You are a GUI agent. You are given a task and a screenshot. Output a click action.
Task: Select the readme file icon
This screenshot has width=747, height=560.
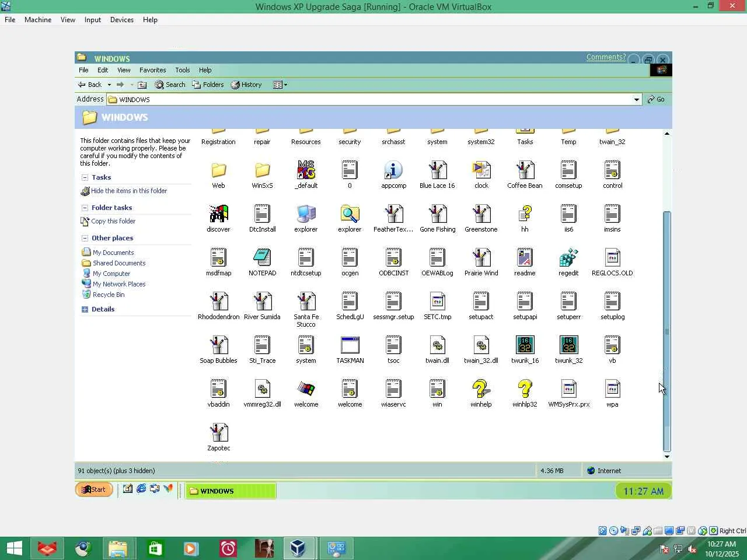pos(525,257)
